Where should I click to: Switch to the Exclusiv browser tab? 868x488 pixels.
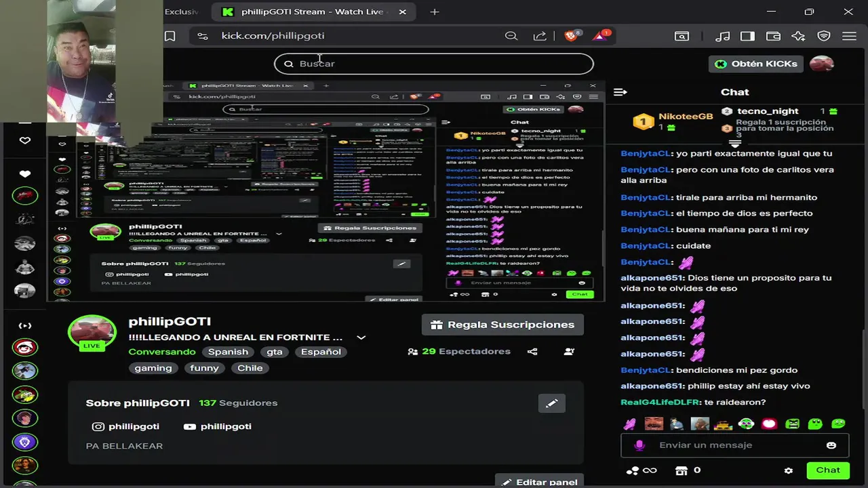181,12
